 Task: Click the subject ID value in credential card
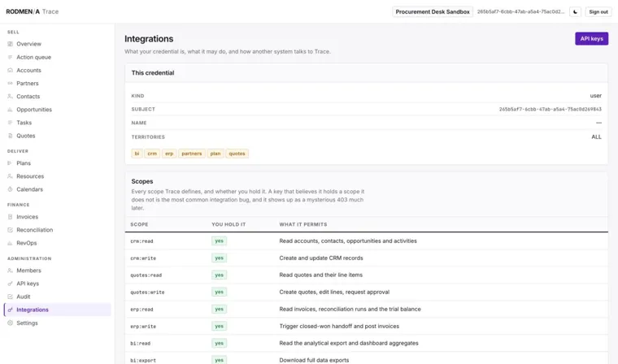tap(551, 109)
